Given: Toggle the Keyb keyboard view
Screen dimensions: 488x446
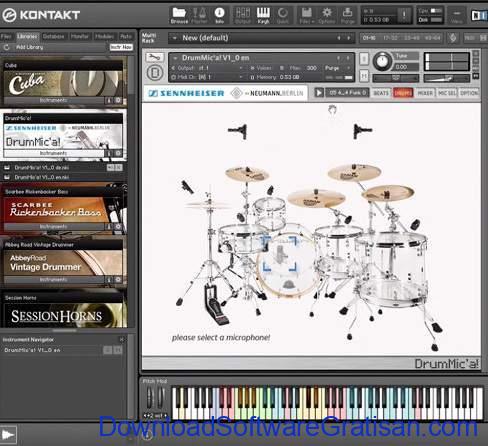Looking at the screenshot, I should point(263,15).
